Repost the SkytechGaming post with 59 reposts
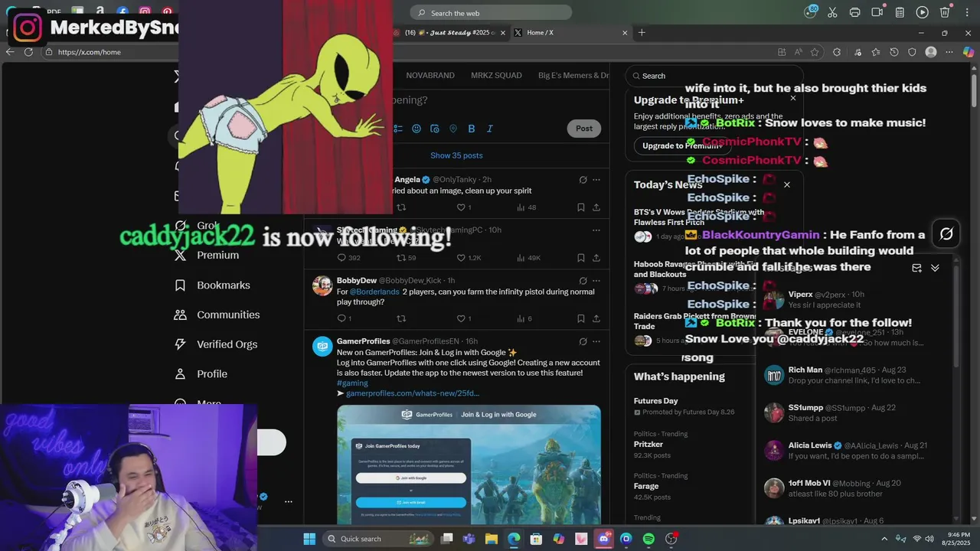Viewport: 980px width, 551px height. click(406, 258)
